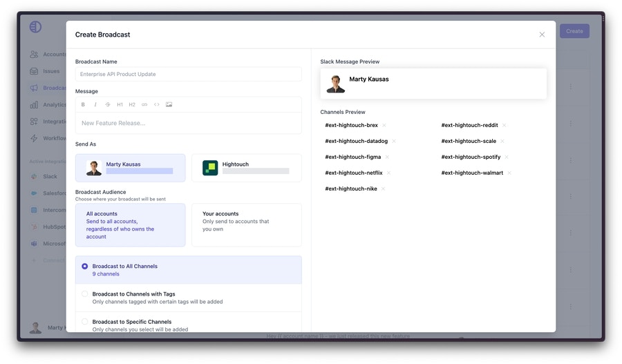The height and width of the screenshot is (364, 622).
Task: Open HubSpot integration in sidebar
Action: 48,227
